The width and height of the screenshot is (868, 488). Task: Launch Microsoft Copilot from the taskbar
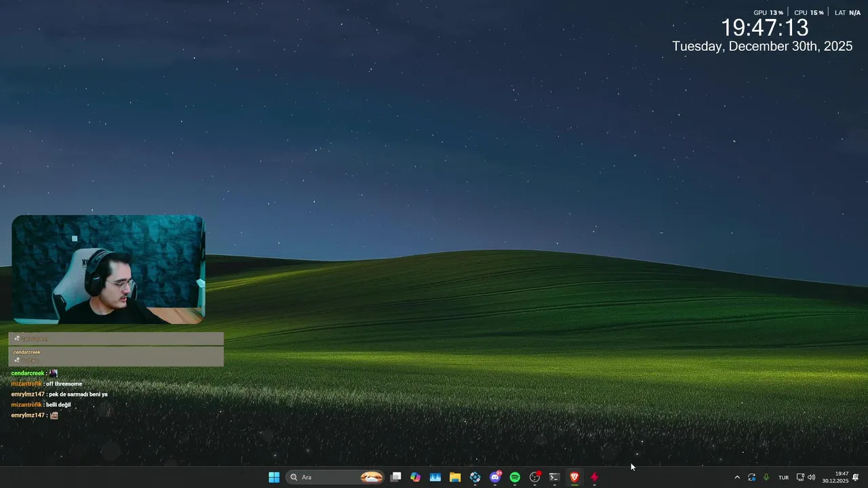click(416, 477)
